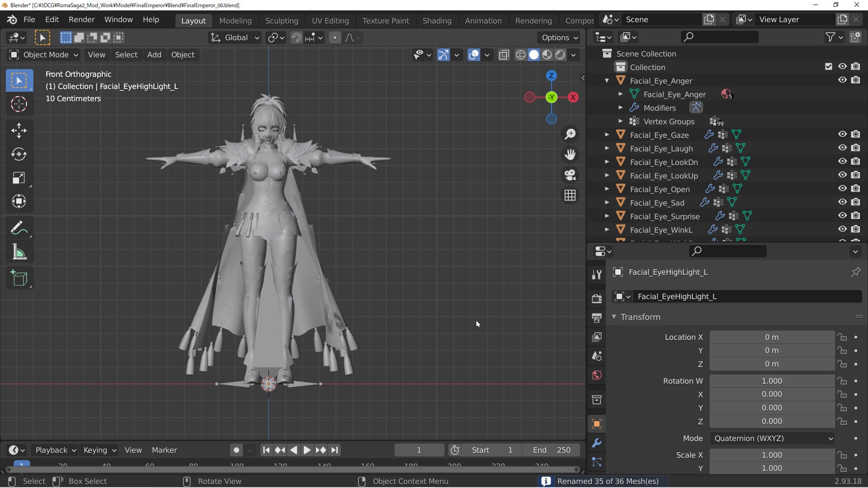868x488 pixels.
Task: Select the Annotate pencil tool
Action: click(19, 228)
